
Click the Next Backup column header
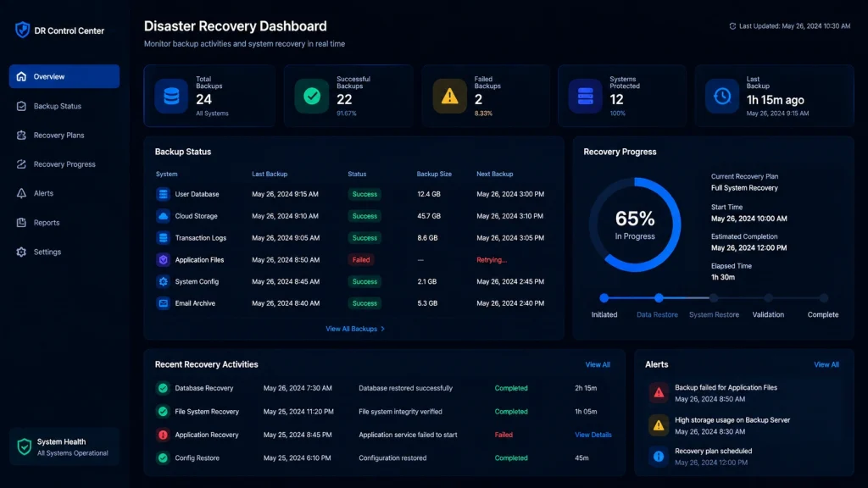tap(494, 174)
